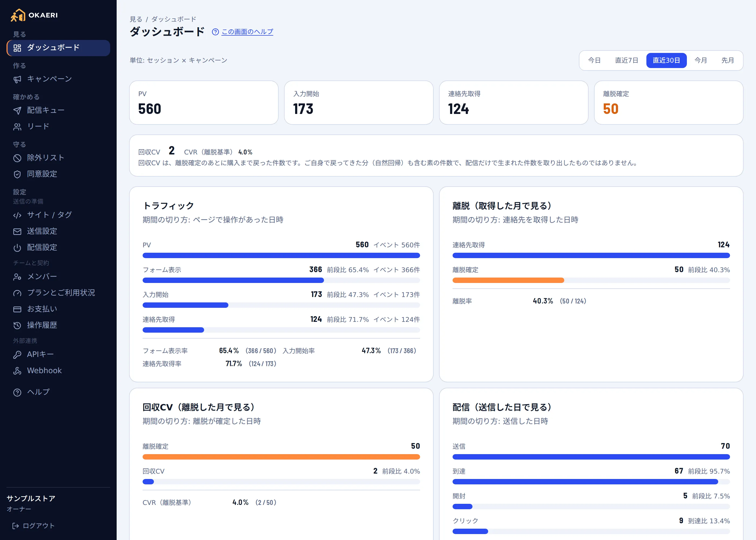Click the 送信設定 envelope icon
Screen dimensions: 756x540
pos(17,231)
